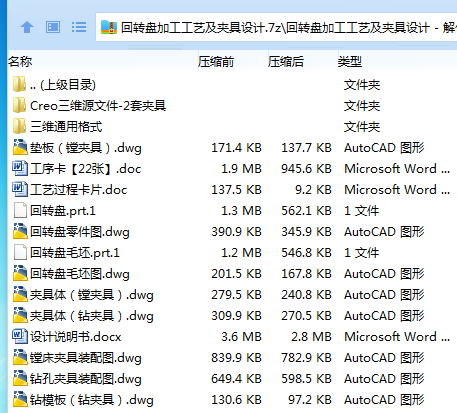
Task: Sort by the 名称 column header
Action: tap(103, 62)
